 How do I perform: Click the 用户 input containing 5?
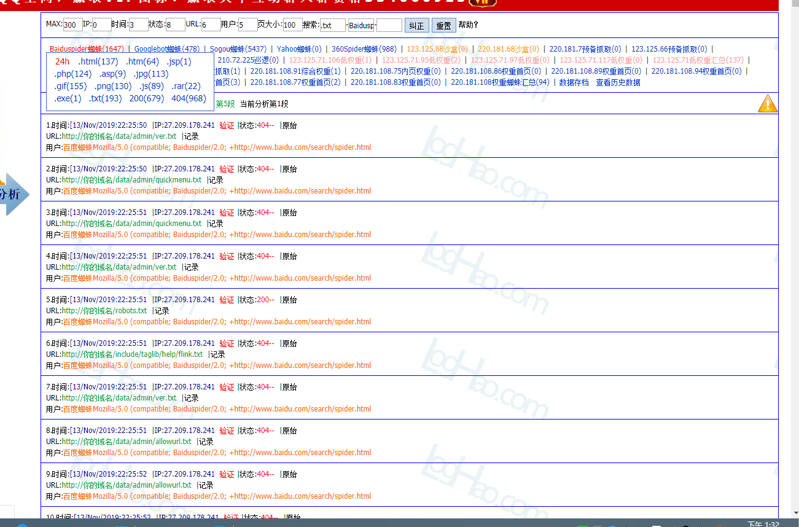[x=248, y=24]
